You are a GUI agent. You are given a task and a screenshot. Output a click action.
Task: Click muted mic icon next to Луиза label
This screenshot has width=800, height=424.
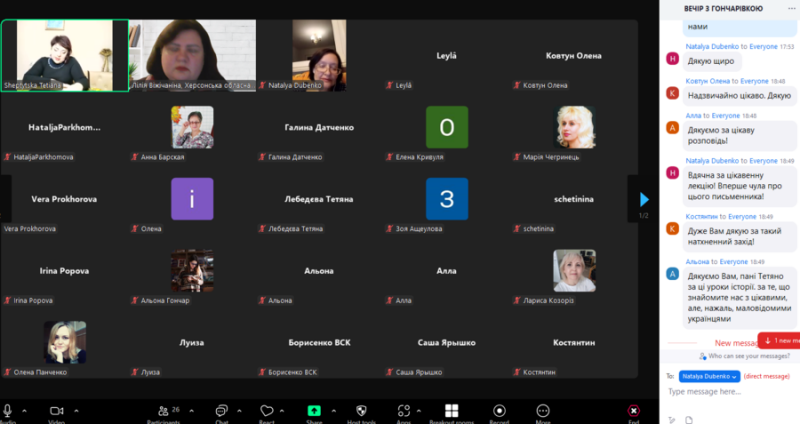[135, 372]
